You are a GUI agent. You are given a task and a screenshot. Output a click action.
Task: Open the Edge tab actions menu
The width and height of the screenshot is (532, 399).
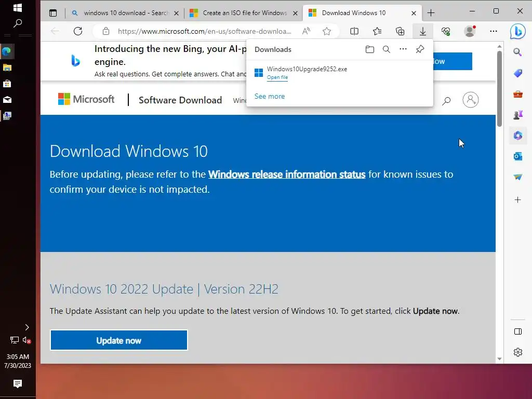53,13
